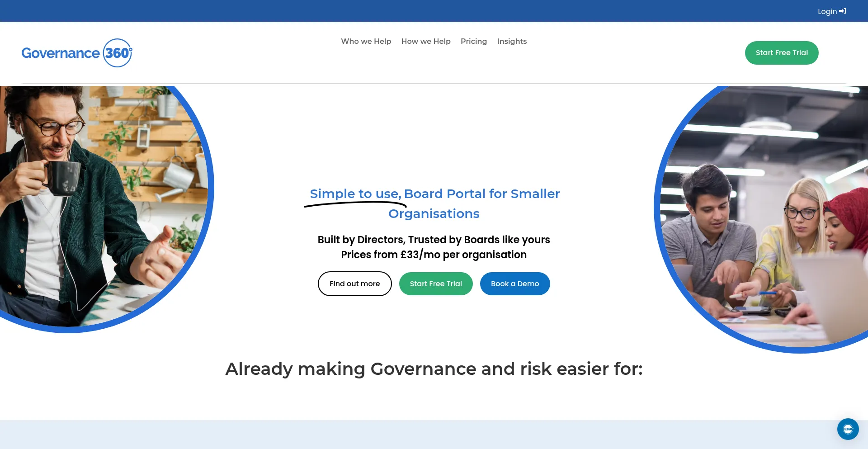
Task: Click 'Built by Directors, Trusted by Boards' text
Action: click(434, 240)
